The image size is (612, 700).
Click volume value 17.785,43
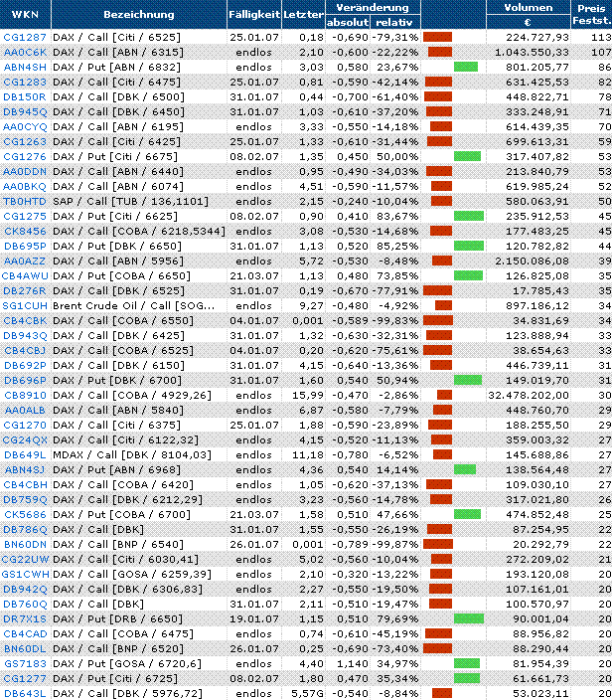coord(541,290)
